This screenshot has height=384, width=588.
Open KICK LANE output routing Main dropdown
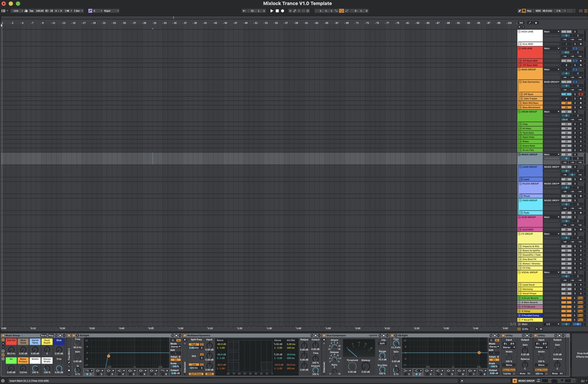(x=552, y=32)
